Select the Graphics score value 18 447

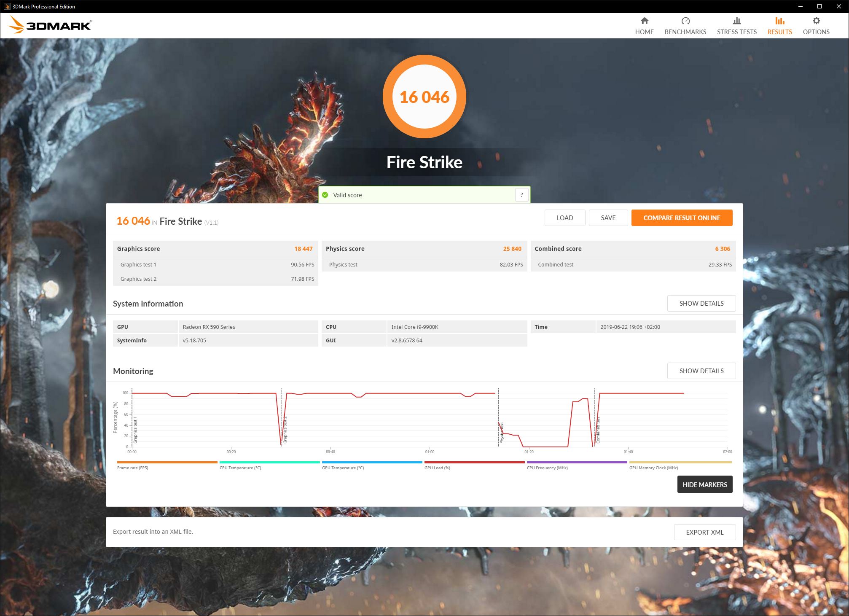click(304, 249)
